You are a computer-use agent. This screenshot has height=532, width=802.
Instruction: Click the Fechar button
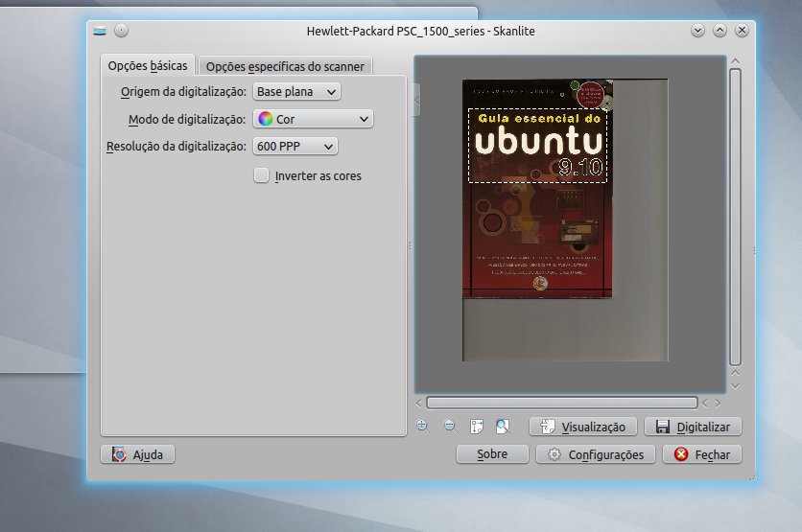click(702, 454)
